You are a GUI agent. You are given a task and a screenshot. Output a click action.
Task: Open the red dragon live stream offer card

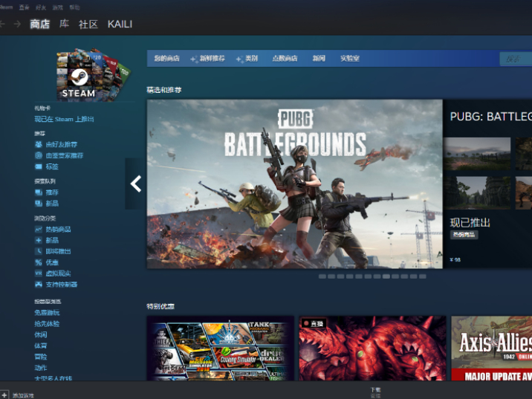(372, 348)
